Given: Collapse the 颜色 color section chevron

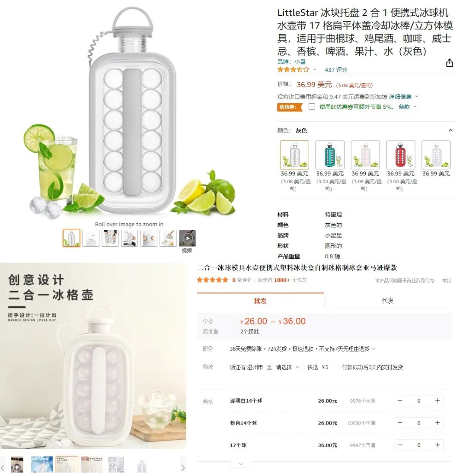Looking at the screenshot, I should pyautogui.click(x=450, y=130).
